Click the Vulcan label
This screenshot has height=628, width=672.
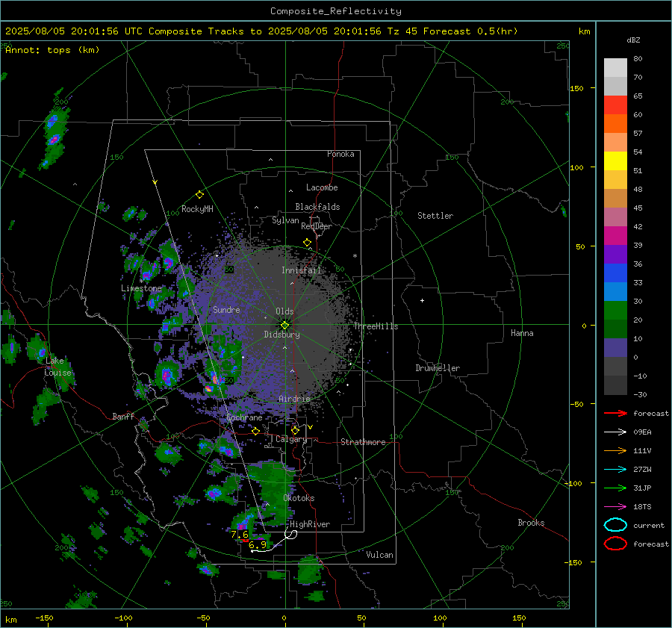coord(379,555)
